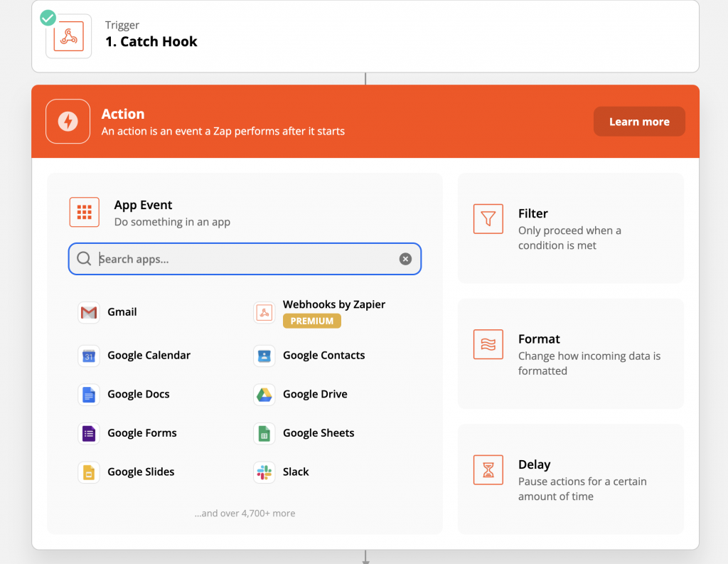The width and height of the screenshot is (728, 564).
Task: Click the magnifying glass search icon
Action: (x=84, y=258)
